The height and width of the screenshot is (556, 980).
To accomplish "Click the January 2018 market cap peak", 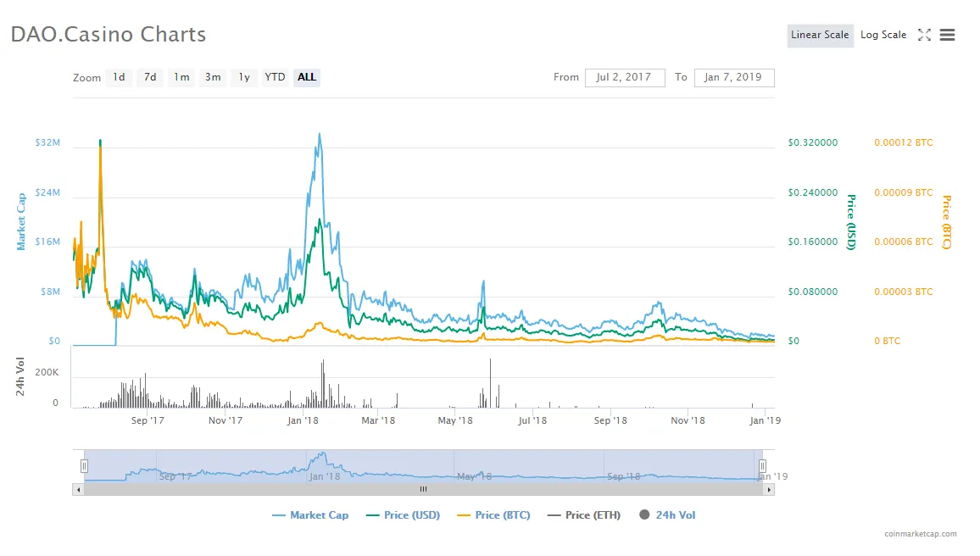I will coord(320,134).
